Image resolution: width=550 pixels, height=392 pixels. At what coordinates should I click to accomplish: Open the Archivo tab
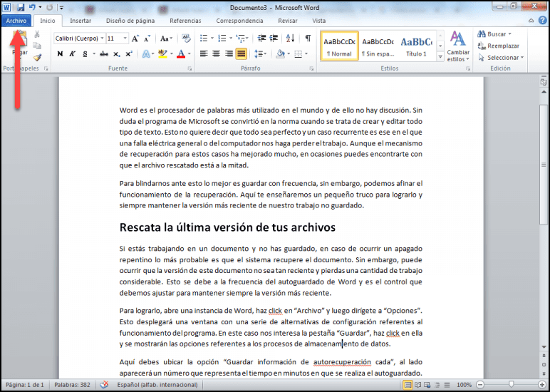coord(16,21)
